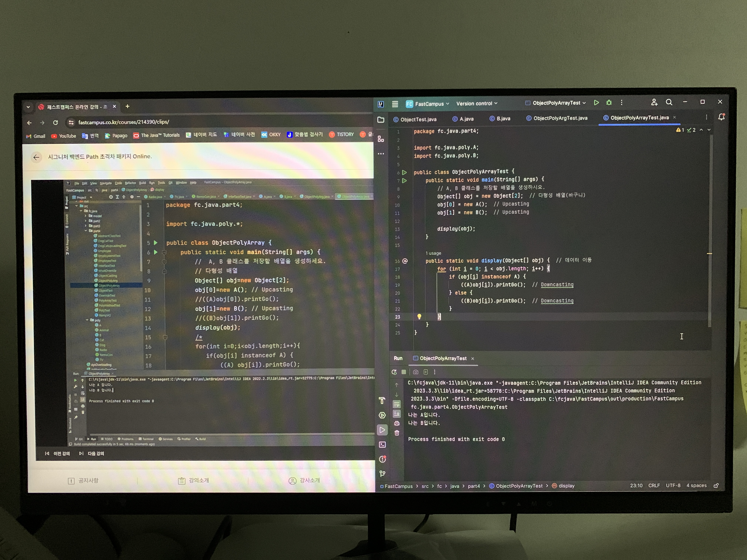This screenshot has height=560, width=747.
Task: Open the Terminal tool window
Action: (x=382, y=445)
